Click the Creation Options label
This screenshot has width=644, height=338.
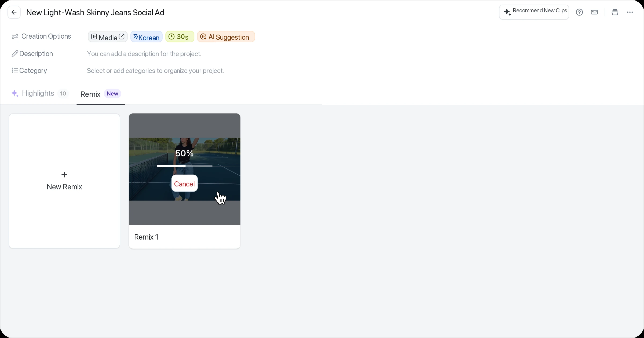pyautogui.click(x=46, y=36)
